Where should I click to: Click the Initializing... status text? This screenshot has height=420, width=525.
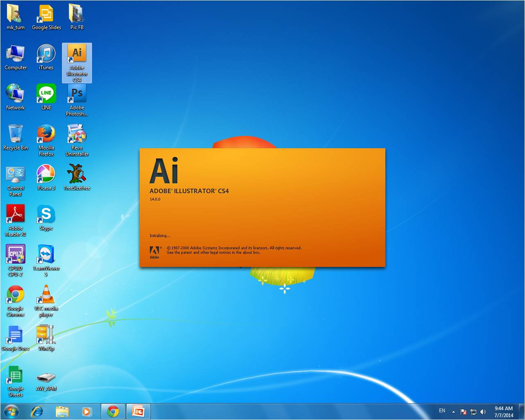160,236
